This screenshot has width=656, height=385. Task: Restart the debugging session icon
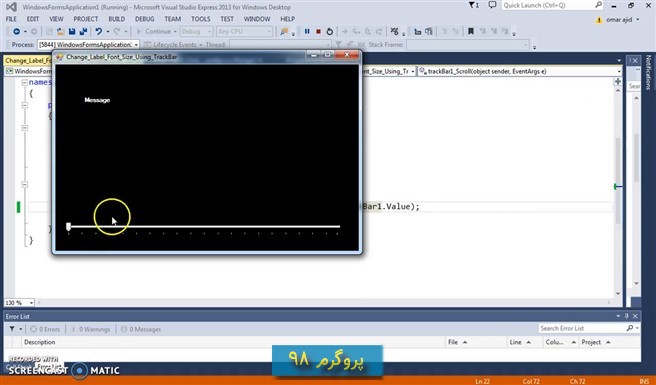tap(330, 31)
